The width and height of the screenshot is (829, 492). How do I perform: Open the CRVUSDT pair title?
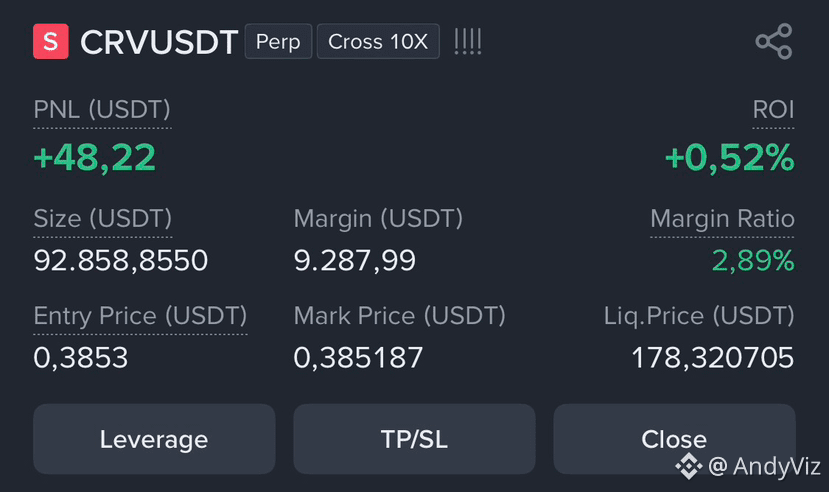tap(159, 42)
